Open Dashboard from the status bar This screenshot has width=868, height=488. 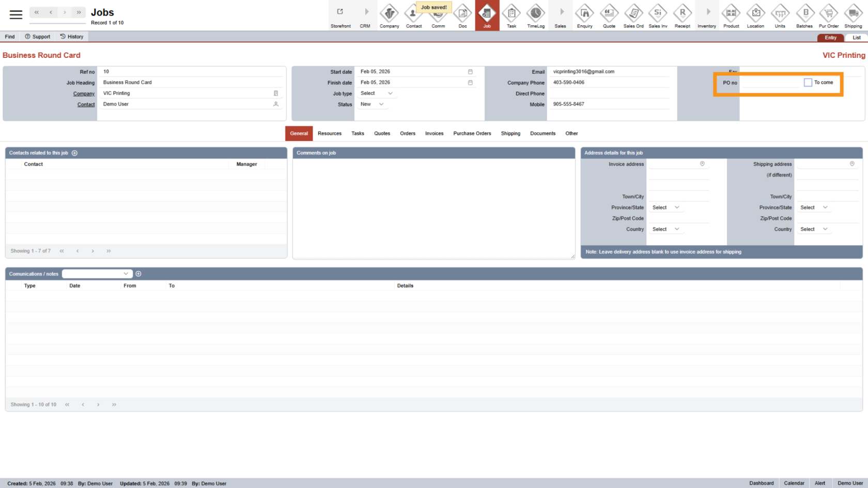pyautogui.click(x=761, y=483)
